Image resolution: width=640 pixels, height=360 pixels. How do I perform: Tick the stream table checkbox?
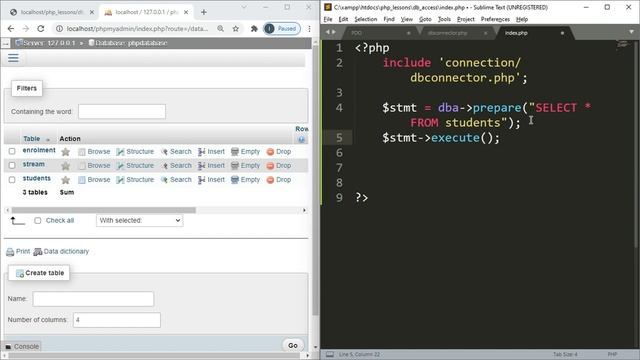point(12,165)
